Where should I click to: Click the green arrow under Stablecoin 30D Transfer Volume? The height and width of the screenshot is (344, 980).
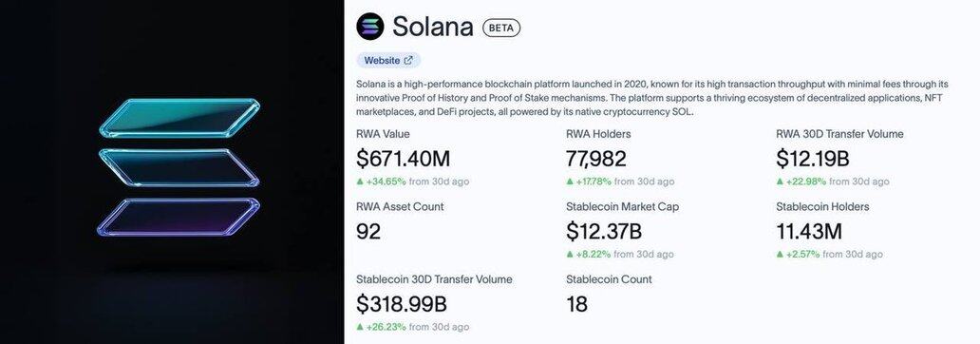[x=359, y=327]
